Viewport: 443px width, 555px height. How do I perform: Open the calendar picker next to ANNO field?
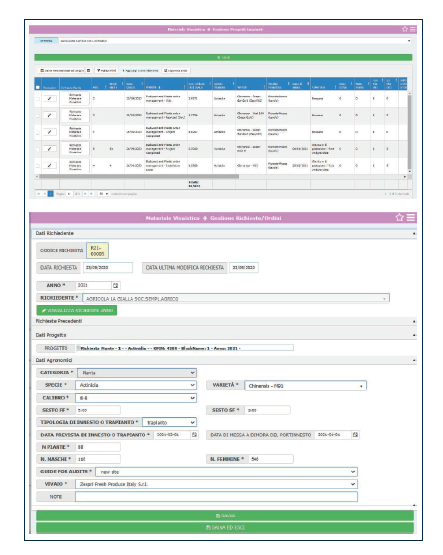[x=115, y=285]
